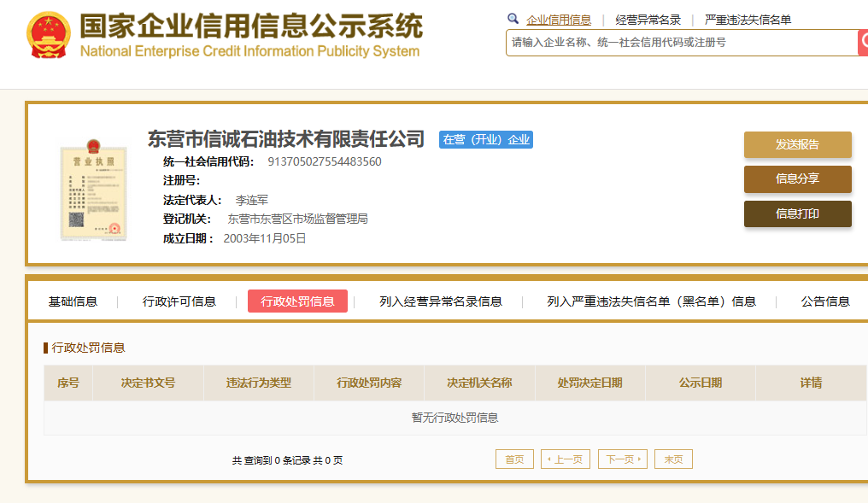Click the 注册号 field label
Image resolution: width=868 pixels, height=503 pixels.
182,181
